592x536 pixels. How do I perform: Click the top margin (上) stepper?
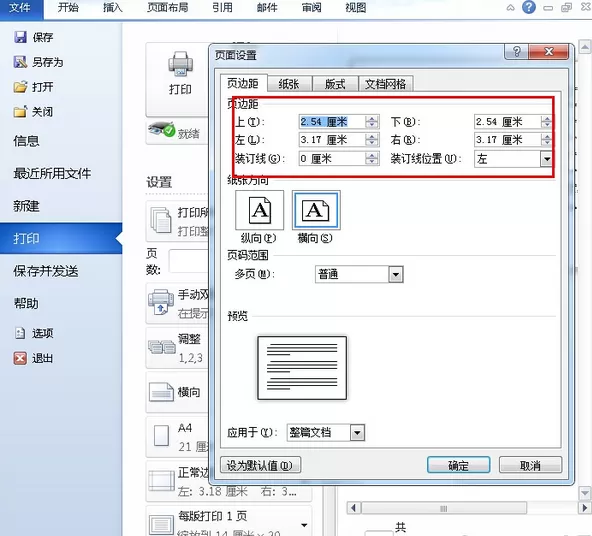372,122
